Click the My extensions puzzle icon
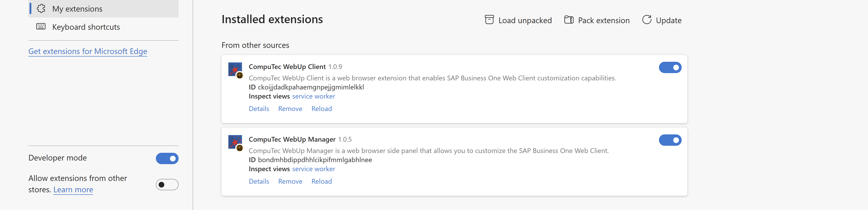Image resolution: width=868 pixels, height=210 pixels. [x=41, y=9]
